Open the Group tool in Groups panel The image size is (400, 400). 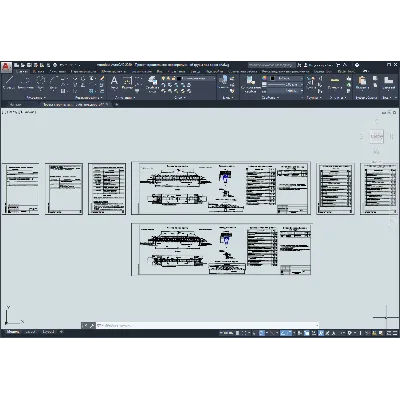coord(311,82)
